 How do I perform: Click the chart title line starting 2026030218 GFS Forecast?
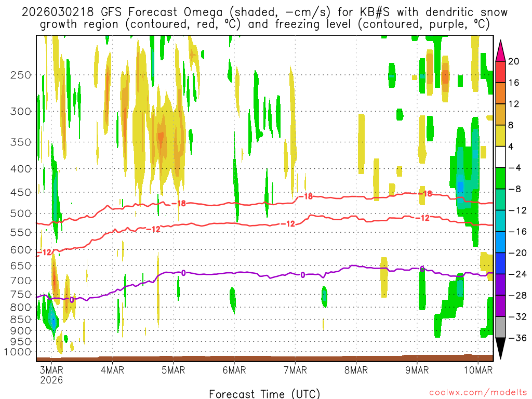[x=264, y=12]
